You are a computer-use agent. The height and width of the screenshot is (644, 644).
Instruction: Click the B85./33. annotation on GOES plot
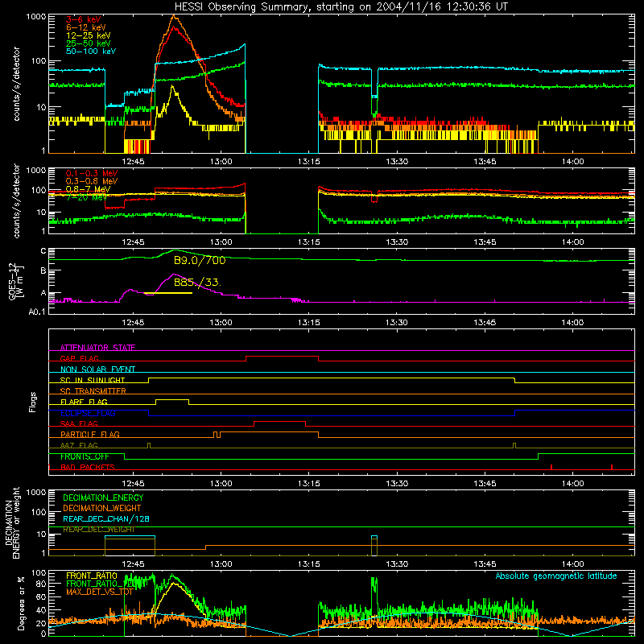(197, 283)
